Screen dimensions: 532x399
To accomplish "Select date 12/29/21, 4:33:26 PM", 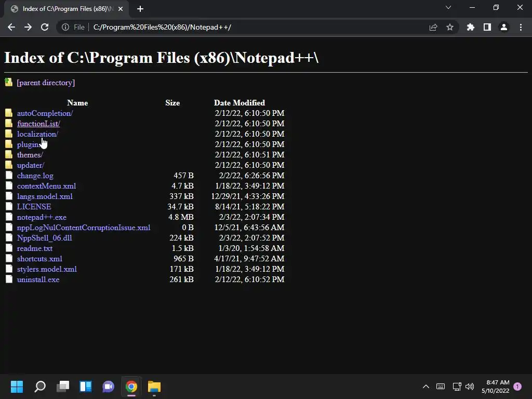I will (248, 196).
